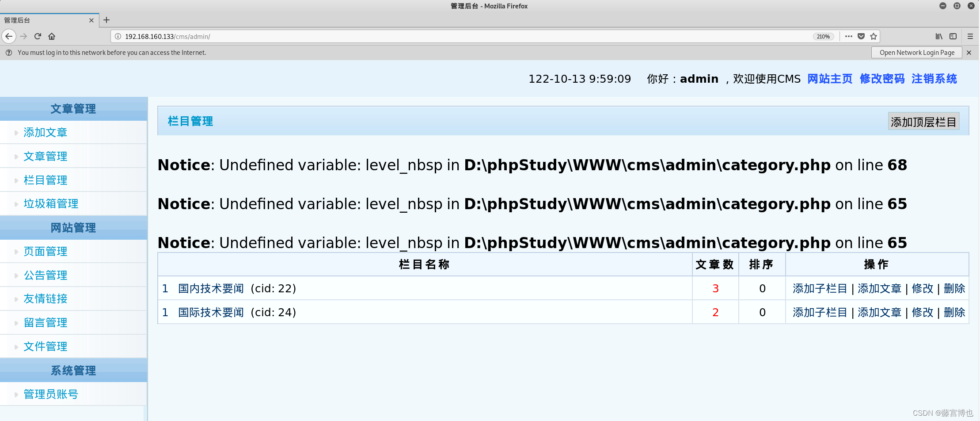Reset the 210% zoom indicator
This screenshot has height=421, width=980.
click(823, 36)
